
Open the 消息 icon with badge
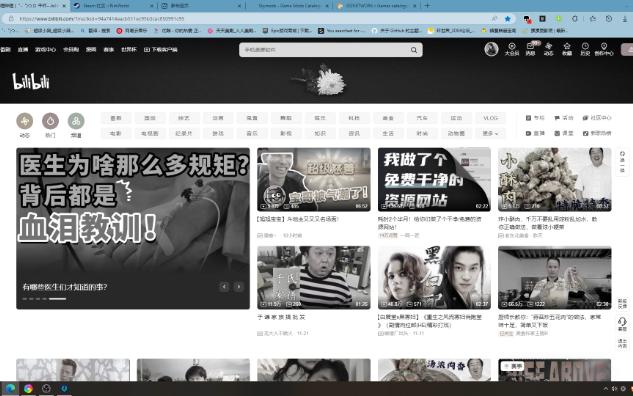click(x=530, y=49)
